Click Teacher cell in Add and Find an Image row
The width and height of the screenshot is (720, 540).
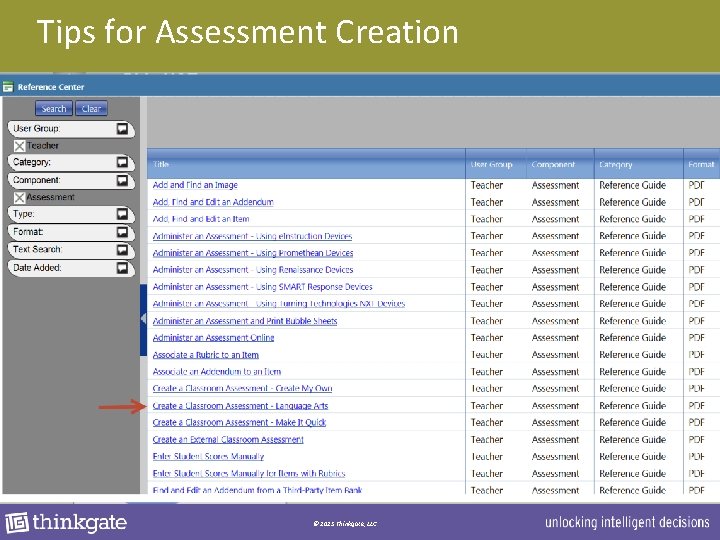[487, 186]
